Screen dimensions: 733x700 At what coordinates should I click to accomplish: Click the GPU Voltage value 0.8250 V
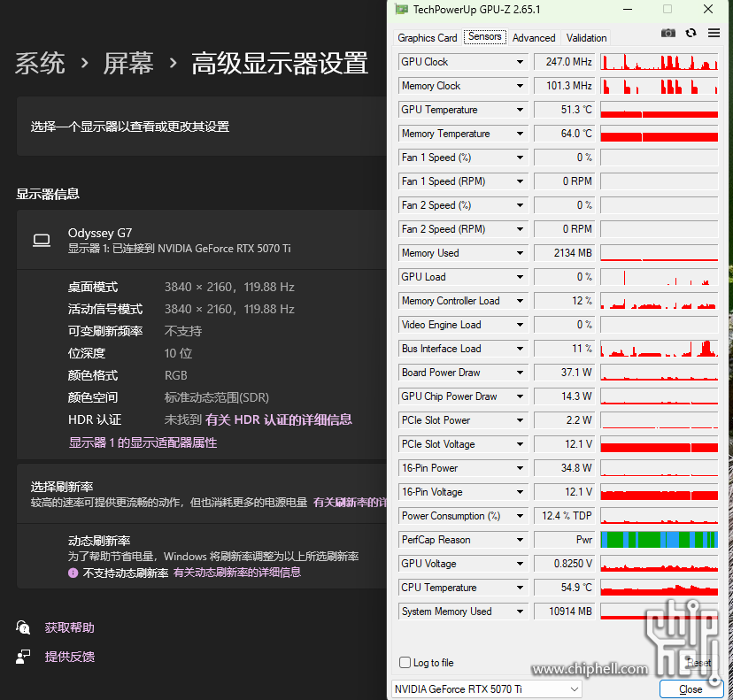click(x=564, y=564)
